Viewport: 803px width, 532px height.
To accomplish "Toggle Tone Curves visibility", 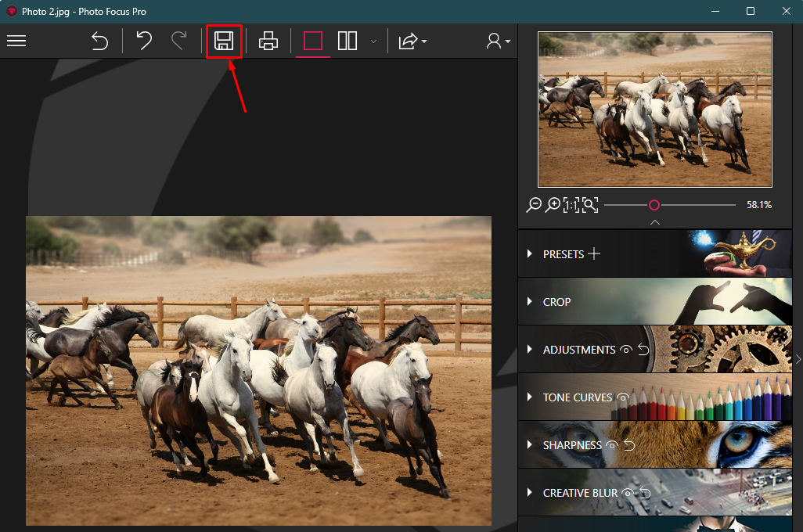I will click(624, 397).
